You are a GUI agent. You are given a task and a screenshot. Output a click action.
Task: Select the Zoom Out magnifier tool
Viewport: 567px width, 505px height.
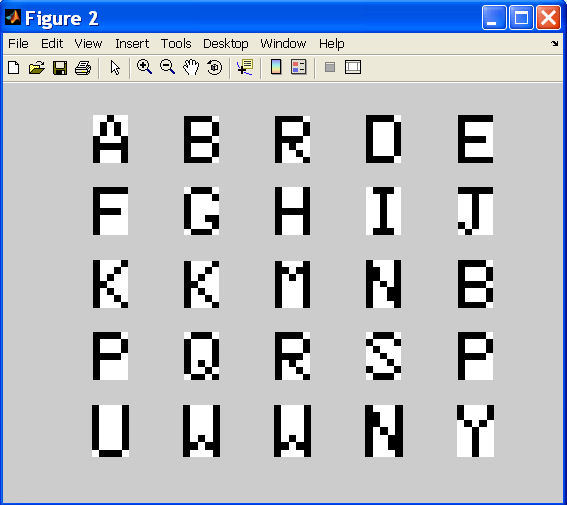click(x=167, y=67)
